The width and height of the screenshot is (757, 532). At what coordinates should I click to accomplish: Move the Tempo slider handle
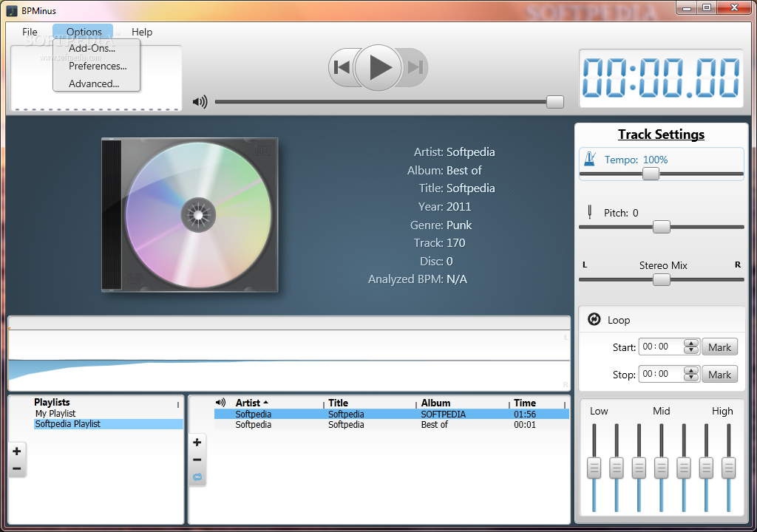[651, 174]
